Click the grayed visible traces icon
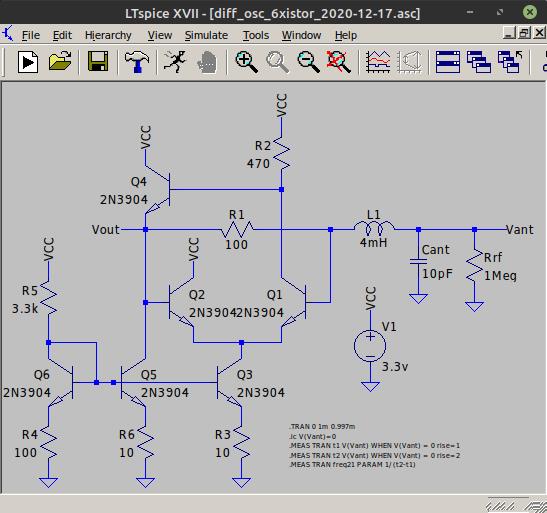Screen dimensions: 547x513 coord(410,62)
